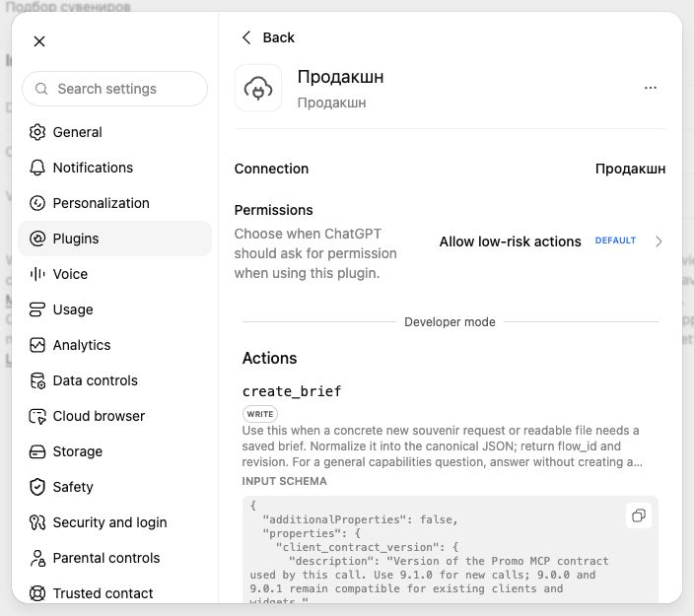This screenshot has height=616, width=694.
Task: Click the DEFAULT badge
Action: 615,240
